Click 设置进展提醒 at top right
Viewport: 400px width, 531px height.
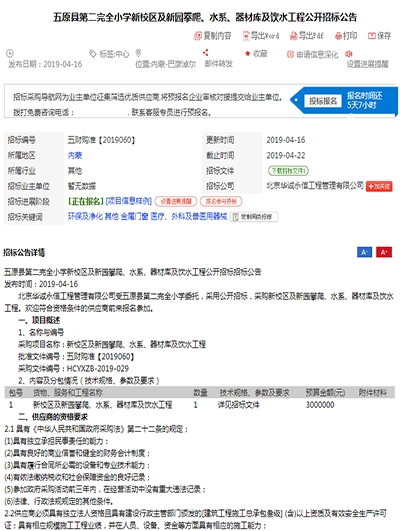(367, 64)
